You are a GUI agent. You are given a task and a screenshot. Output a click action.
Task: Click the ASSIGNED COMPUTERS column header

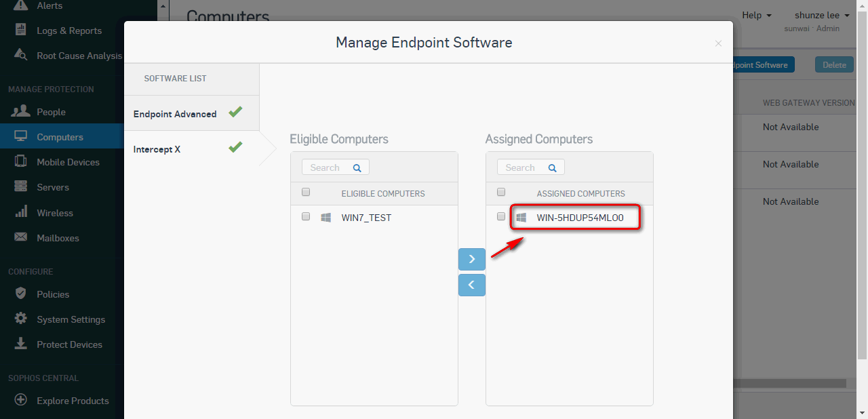coord(581,193)
